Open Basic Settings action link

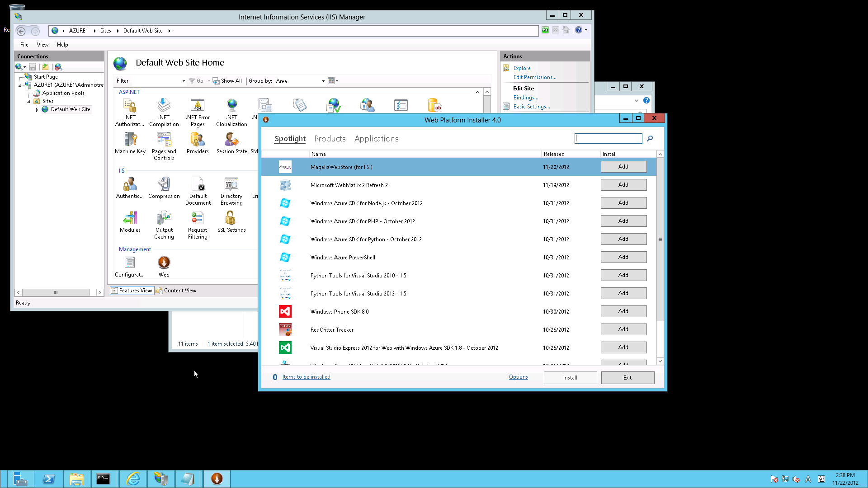pyautogui.click(x=532, y=107)
